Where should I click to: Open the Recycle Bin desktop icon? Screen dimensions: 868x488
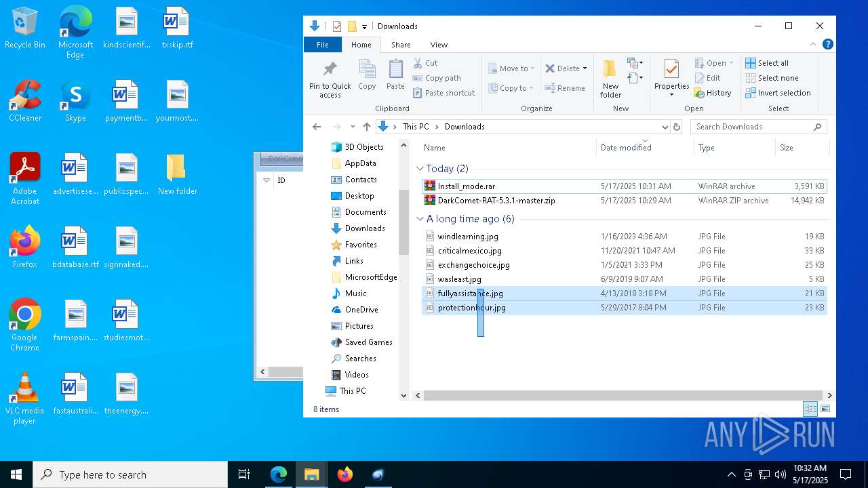[25, 28]
